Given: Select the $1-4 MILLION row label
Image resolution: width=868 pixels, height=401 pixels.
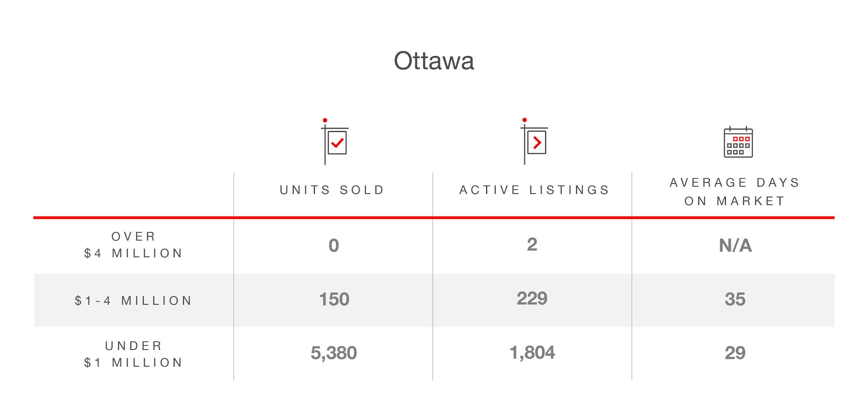Looking at the screenshot, I should coord(133,301).
